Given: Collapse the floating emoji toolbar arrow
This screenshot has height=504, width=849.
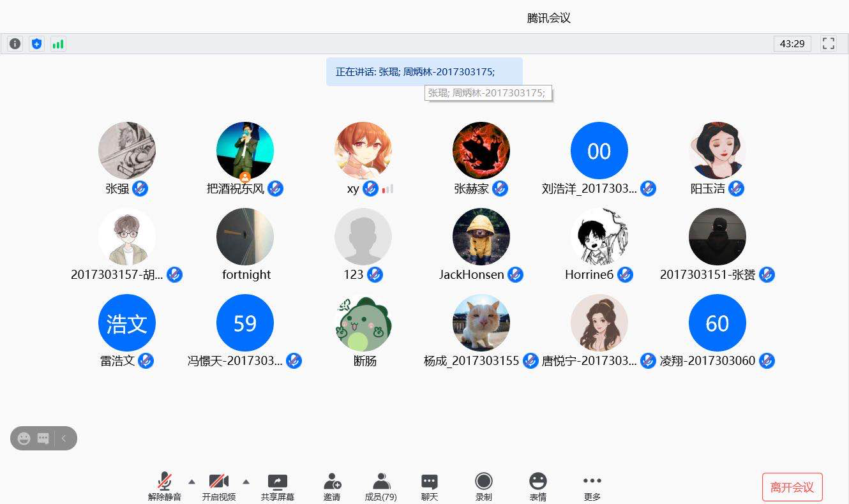Looking at the screenshot, I should [64, 438].
